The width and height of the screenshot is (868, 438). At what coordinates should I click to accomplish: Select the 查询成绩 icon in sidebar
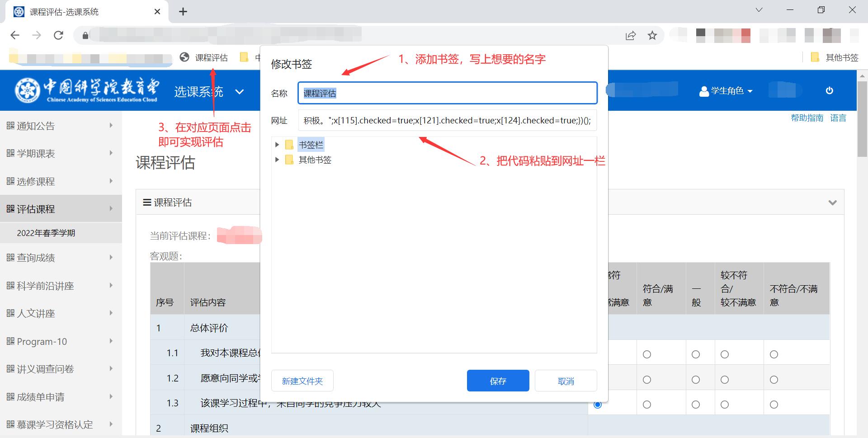(x=10, y=257)
